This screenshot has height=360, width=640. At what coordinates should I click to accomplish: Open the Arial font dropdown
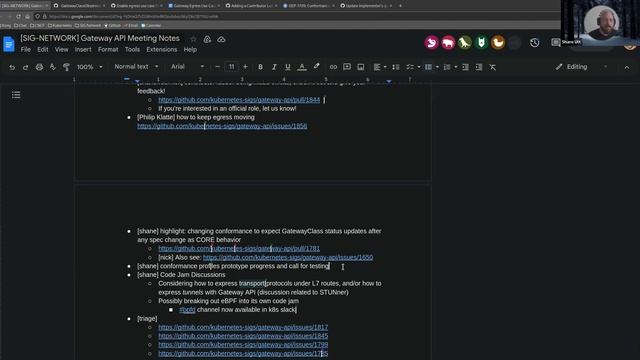pos(187,67)
